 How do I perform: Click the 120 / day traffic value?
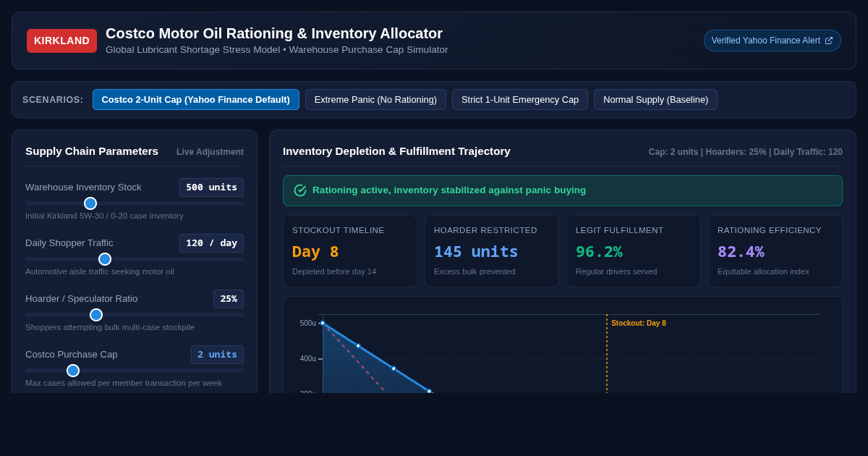point(211,243)
